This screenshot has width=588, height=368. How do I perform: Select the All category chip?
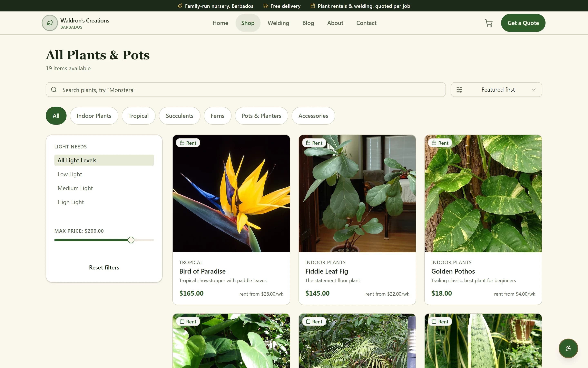pos(56,116)
